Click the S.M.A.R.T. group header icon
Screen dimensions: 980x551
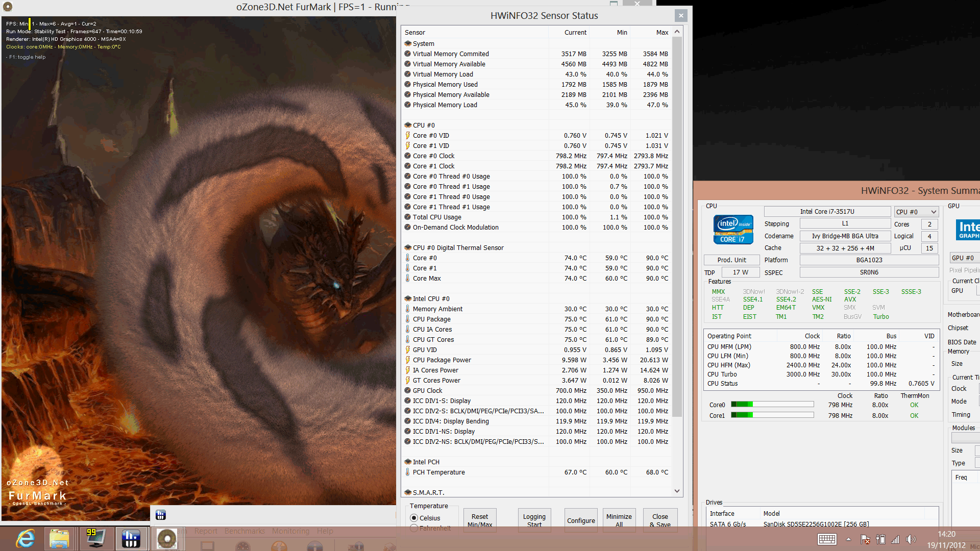408,493
